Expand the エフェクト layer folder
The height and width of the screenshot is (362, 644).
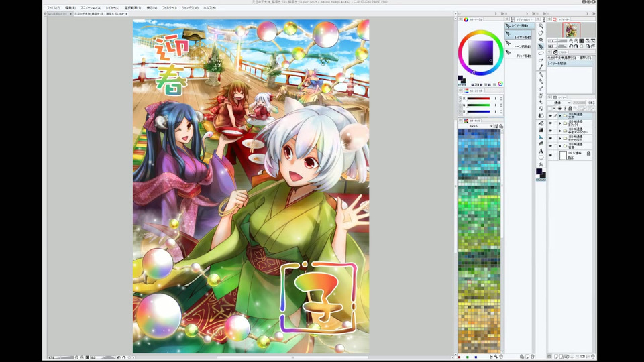pyautogui.click(x=560, y=123)
